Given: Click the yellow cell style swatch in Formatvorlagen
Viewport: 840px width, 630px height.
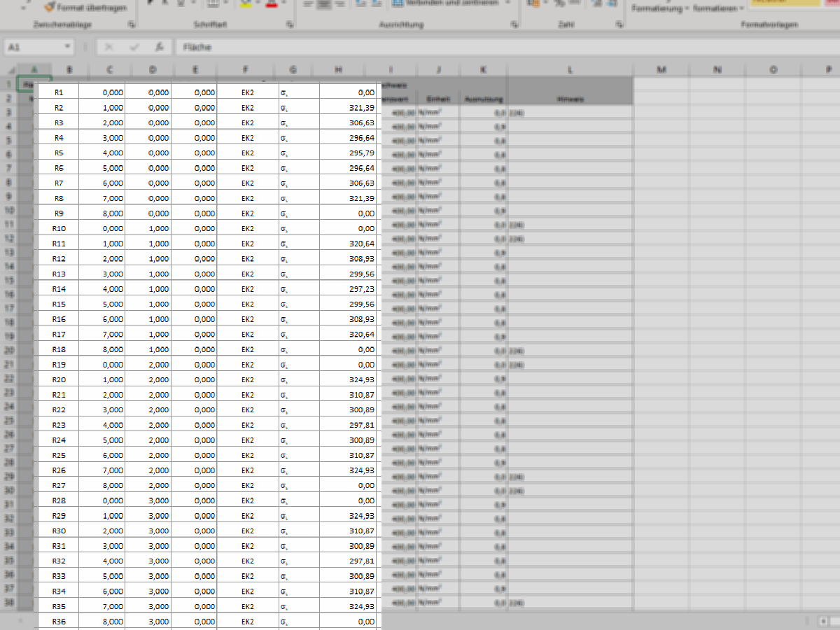Looking at the screenshot, I should [784, 3].
